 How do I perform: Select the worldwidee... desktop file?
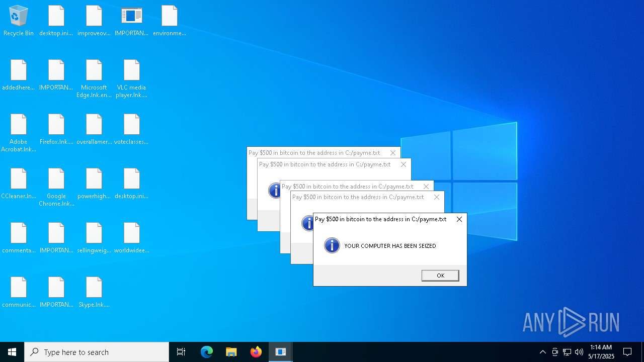click(x=132, y=238)
